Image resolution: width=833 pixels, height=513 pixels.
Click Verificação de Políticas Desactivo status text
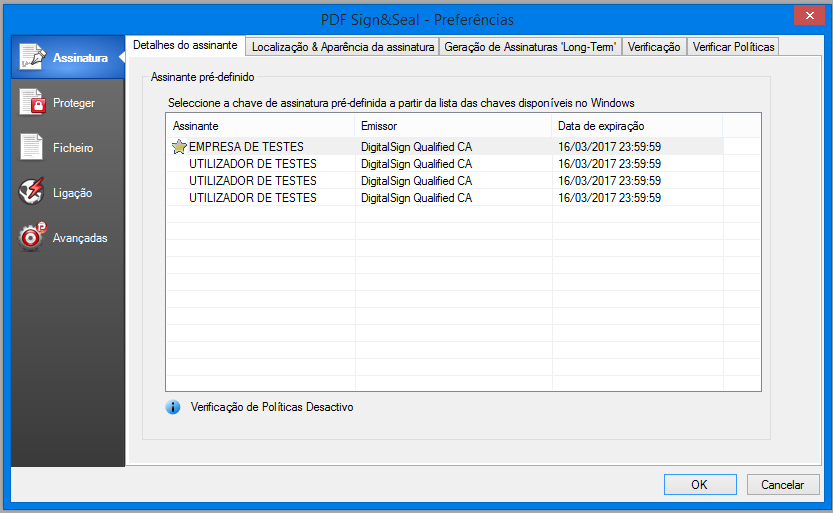[x=272, y=407]
